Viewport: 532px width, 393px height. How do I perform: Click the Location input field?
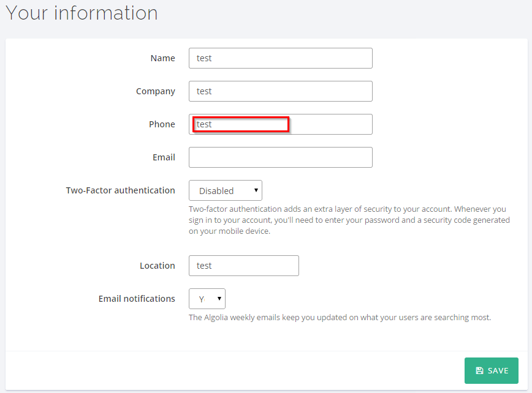(244, 266)
